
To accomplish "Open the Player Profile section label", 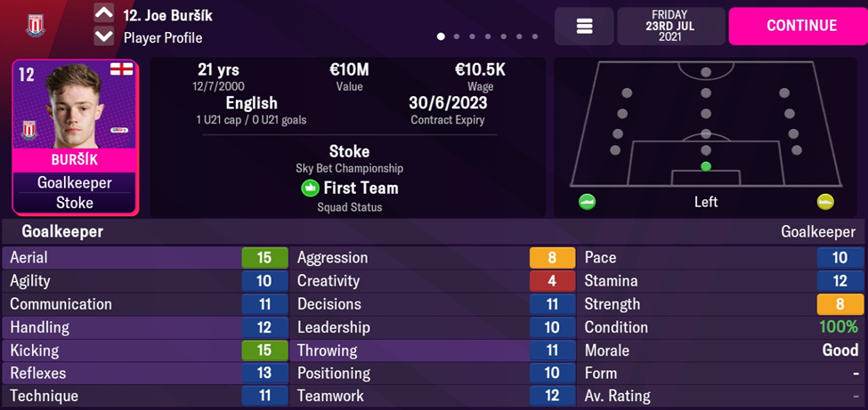I will pos(163,37).
